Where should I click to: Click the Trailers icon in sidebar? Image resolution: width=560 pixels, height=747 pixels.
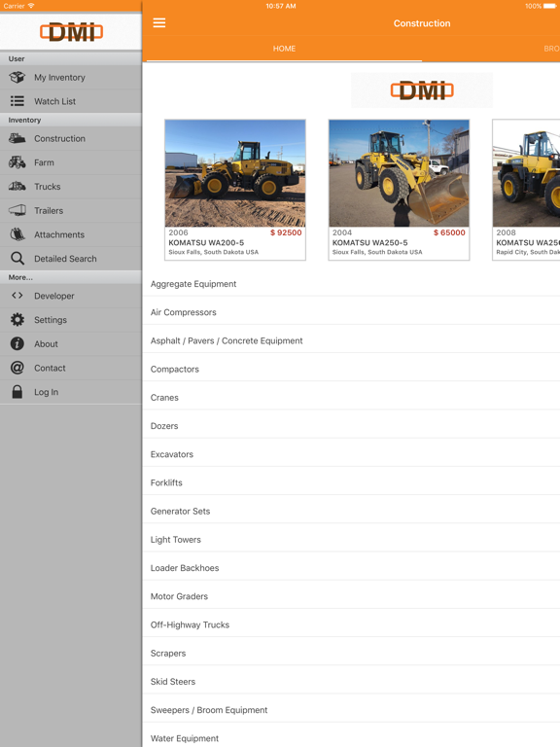[x=17, y=210]
